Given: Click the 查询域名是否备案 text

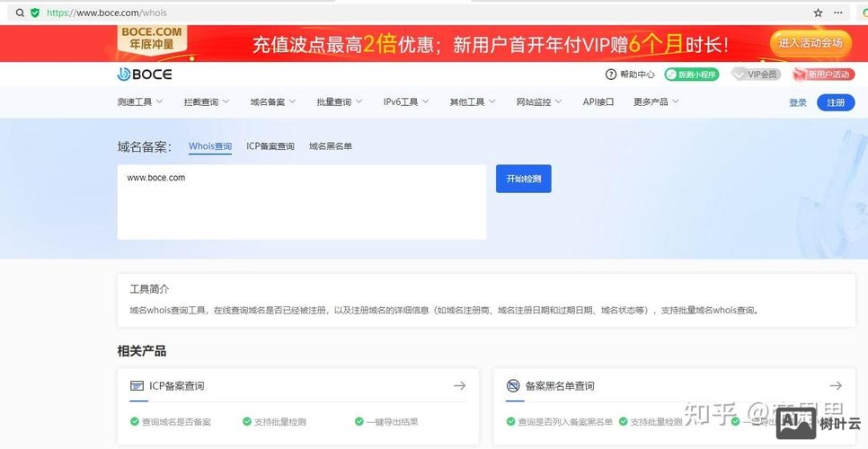Looking at the screenshot, I should [176, 422].
